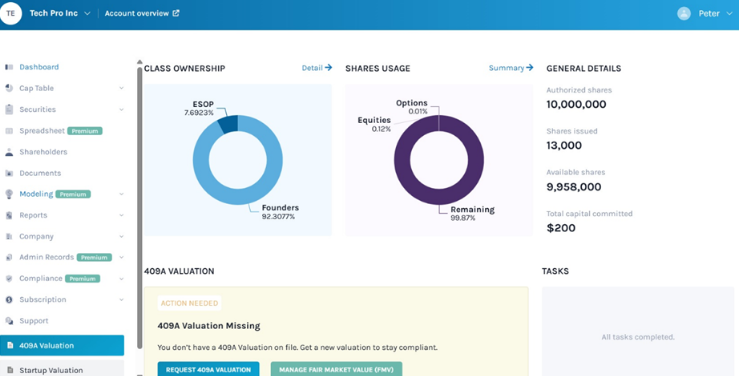Click the Spreadsheet Premium badge

tap(85, 131)
